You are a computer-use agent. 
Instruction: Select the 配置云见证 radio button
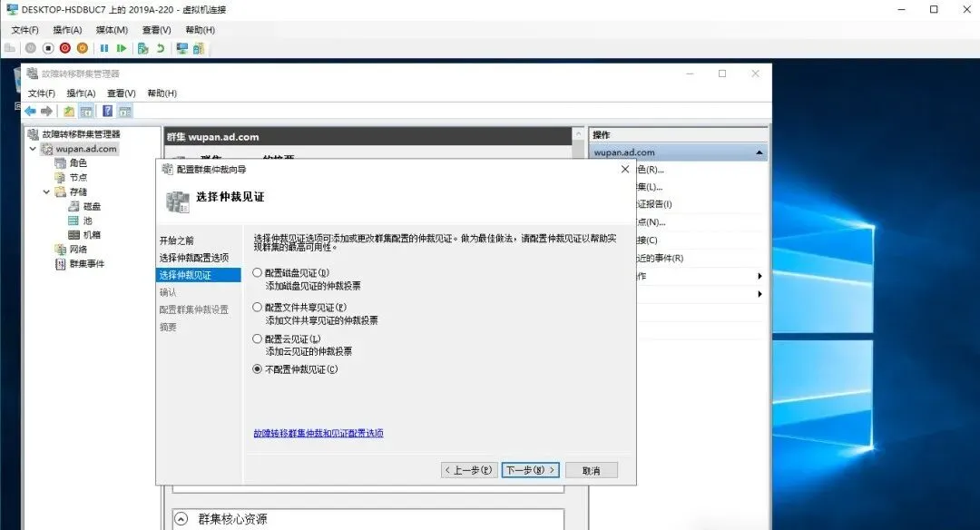(x=258, y=339)
